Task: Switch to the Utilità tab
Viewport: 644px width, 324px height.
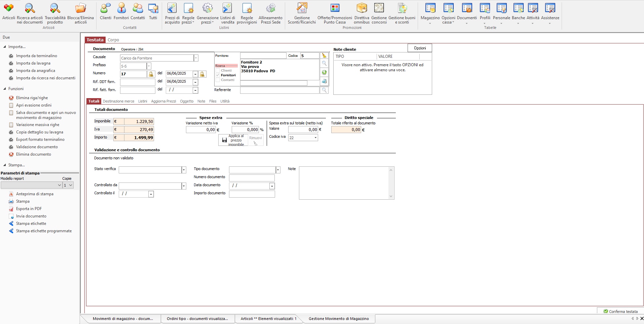Action: click(x=225, y=101)
